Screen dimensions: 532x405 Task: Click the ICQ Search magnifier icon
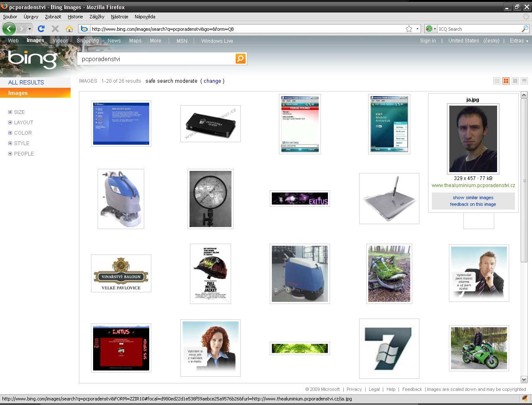(525, 29)
